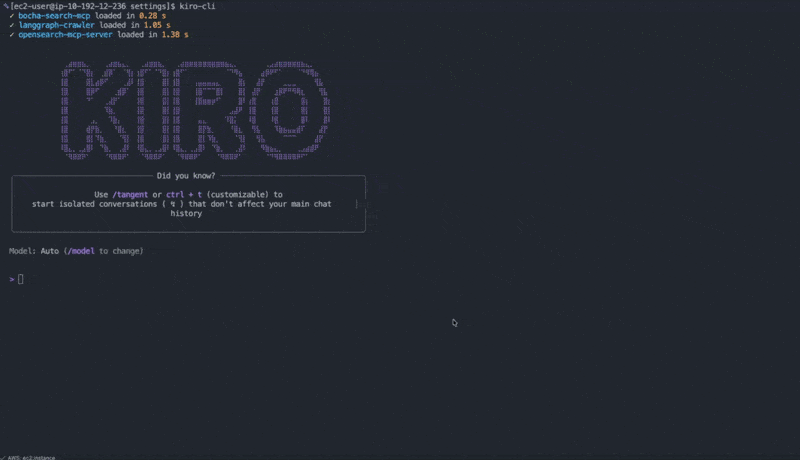Click the Model: Auto label
The height and width of the screenshot is (460, 800).
33,251
